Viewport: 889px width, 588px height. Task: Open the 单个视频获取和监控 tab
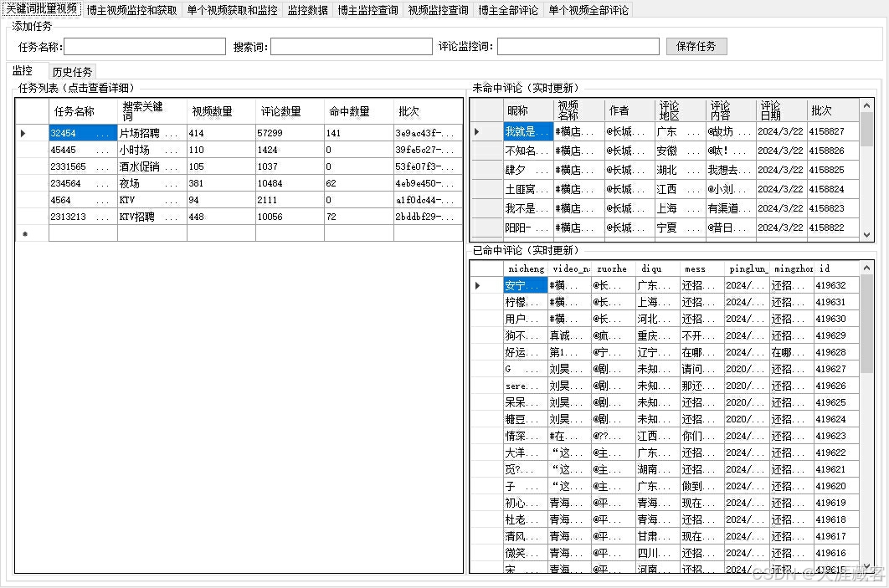(233, 10)
